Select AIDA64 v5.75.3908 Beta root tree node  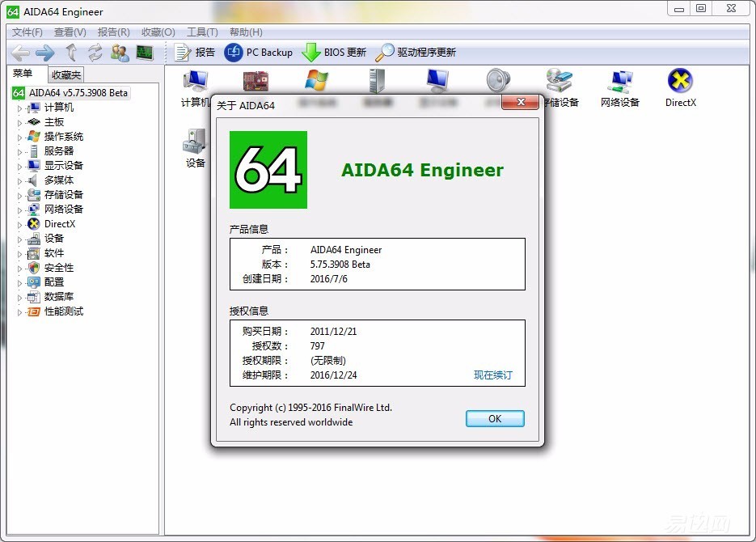tap(71, 92)
